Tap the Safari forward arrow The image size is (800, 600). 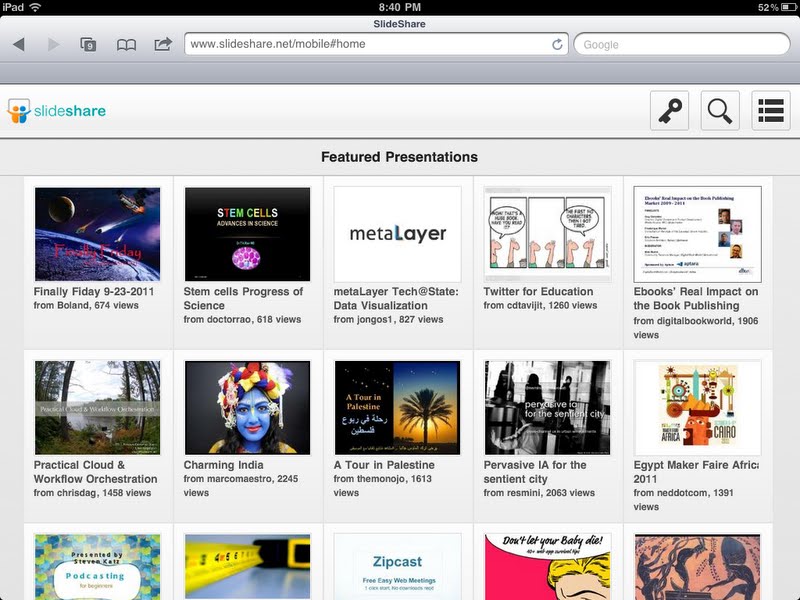(53, 44)
